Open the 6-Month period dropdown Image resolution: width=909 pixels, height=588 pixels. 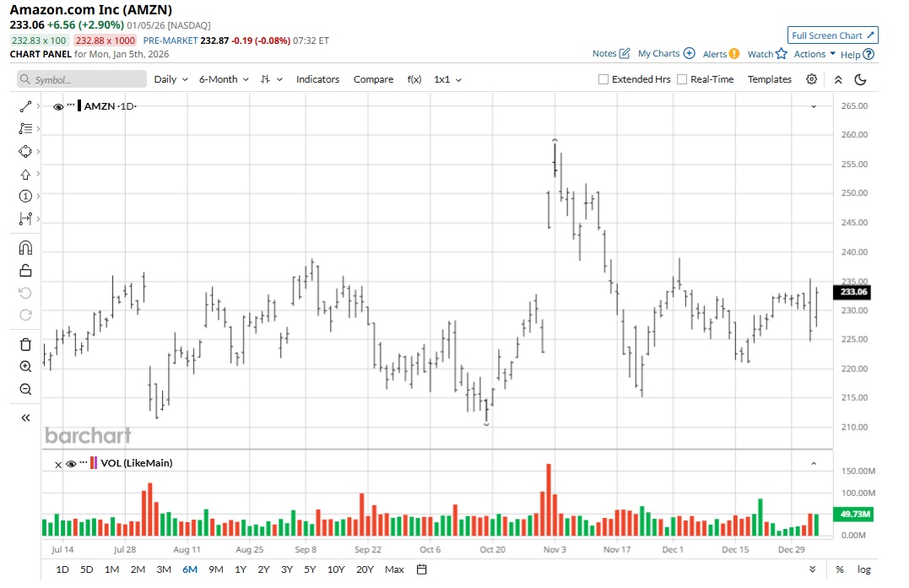224,79
